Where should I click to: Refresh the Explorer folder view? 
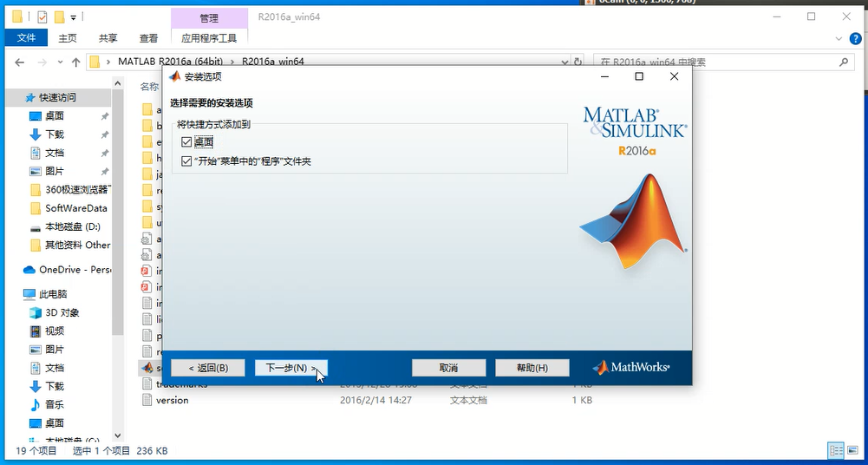tap(578, 62)
